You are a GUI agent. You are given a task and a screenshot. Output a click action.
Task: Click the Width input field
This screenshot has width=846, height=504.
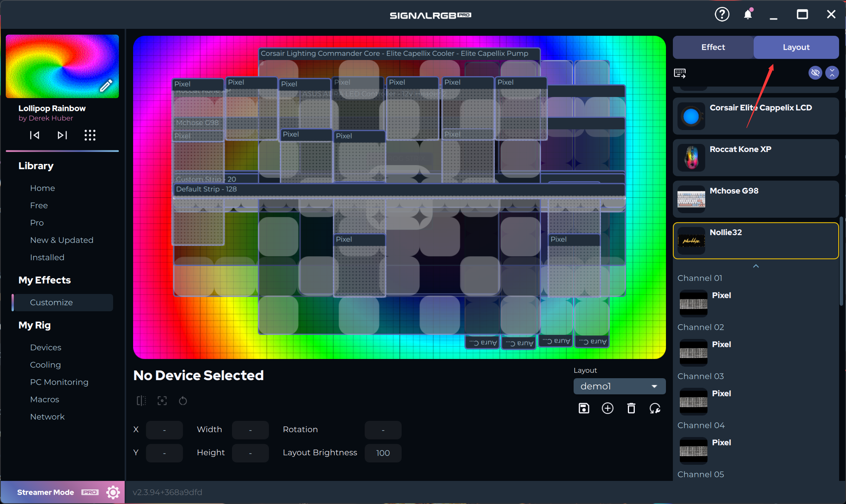250,430
